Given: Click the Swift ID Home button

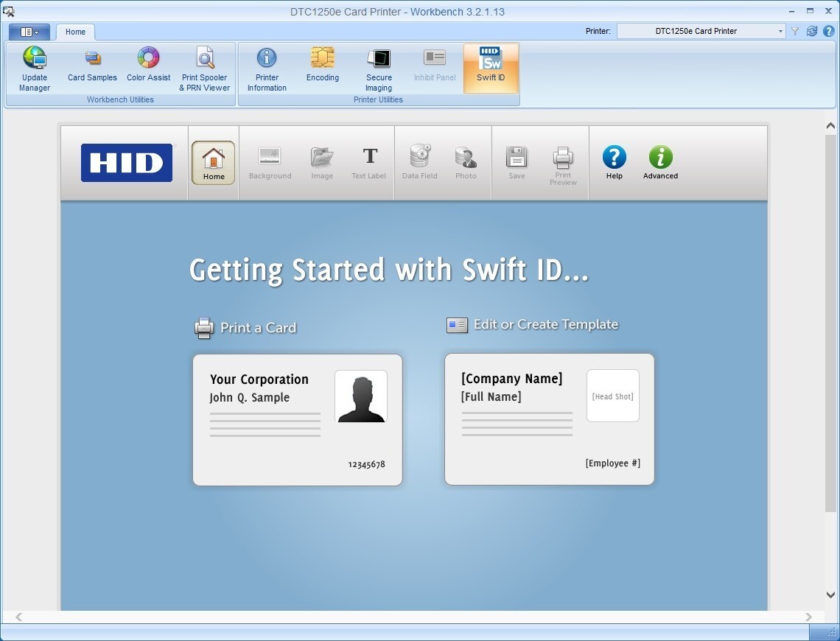Looking at the screenshot, I should (x=214, y=163).
